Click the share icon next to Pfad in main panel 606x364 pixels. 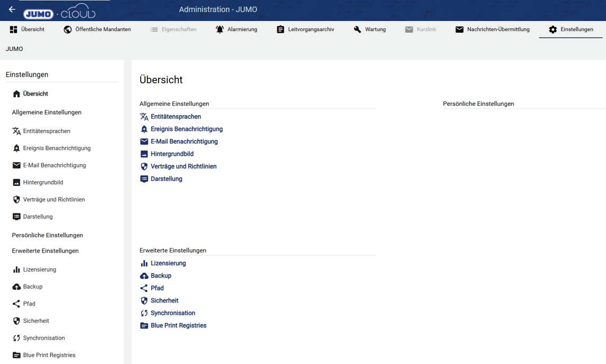144,288
